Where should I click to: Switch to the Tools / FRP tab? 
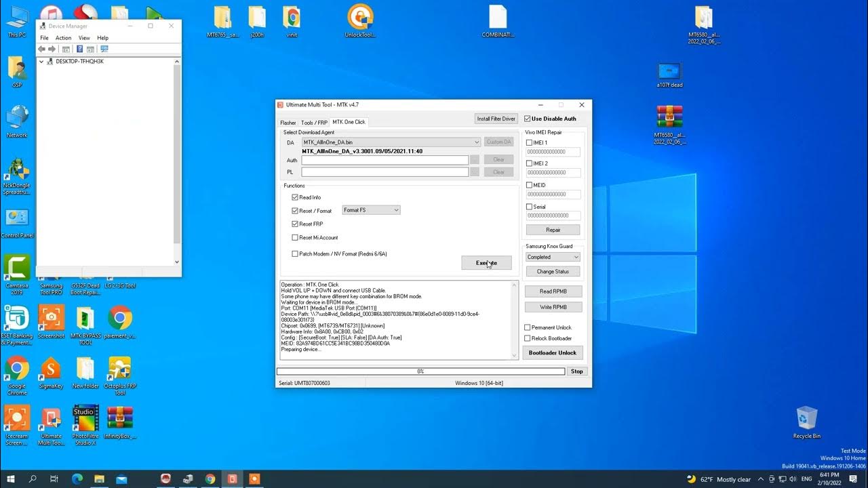pyautogui.click(x=314, y=123)
